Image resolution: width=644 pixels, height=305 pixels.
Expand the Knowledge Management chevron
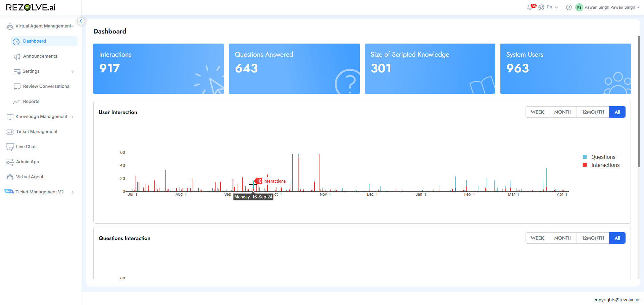point(72,117)
